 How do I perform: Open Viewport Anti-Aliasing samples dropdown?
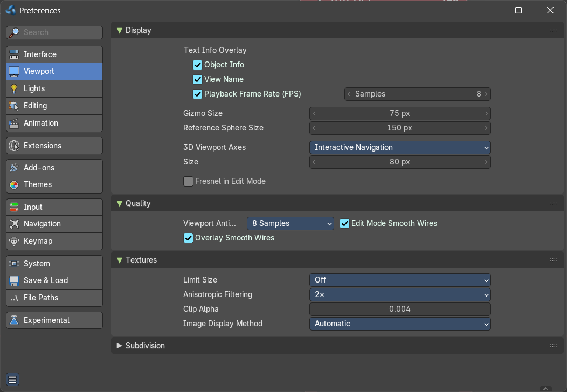tap(291, 223)
